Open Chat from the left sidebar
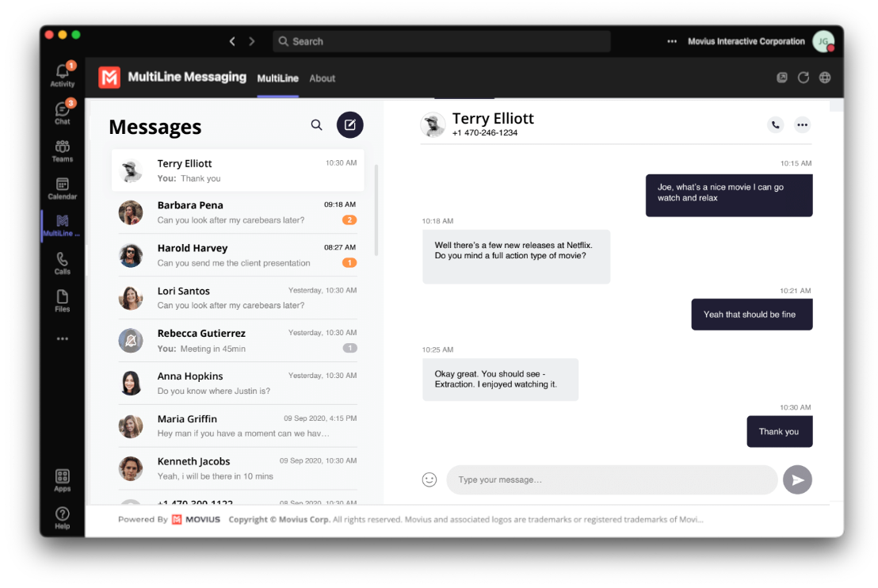Viewport: 878px width, 588px height. pyautogui.click(x=62, y=113)
